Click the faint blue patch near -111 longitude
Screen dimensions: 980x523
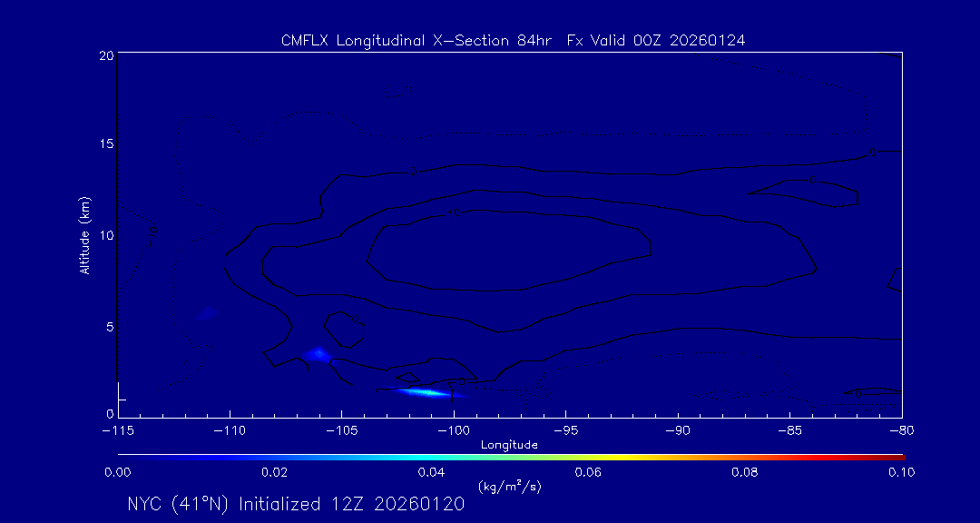pos(207,313)
